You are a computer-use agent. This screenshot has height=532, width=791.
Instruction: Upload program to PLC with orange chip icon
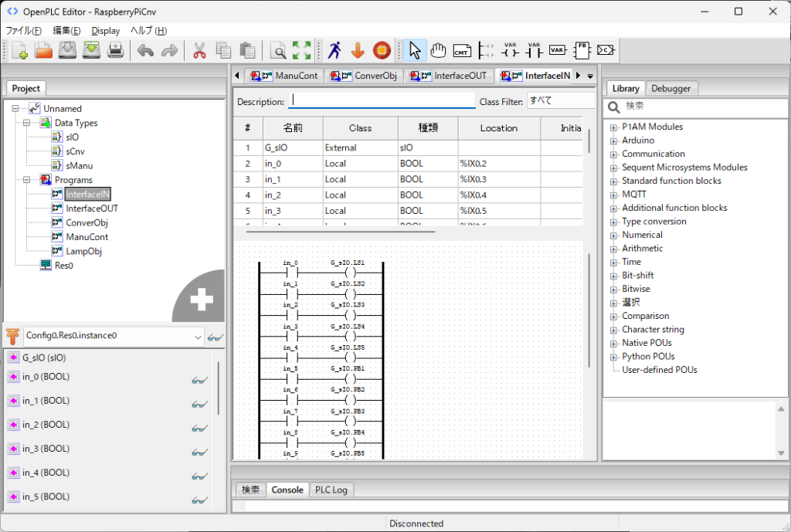(x=382, y=50)
